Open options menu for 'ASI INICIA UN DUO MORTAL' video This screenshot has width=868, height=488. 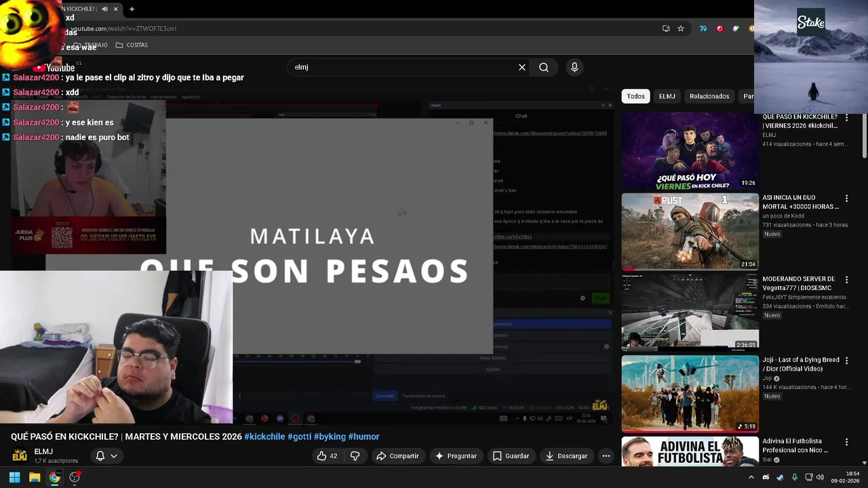pos(846,199)
